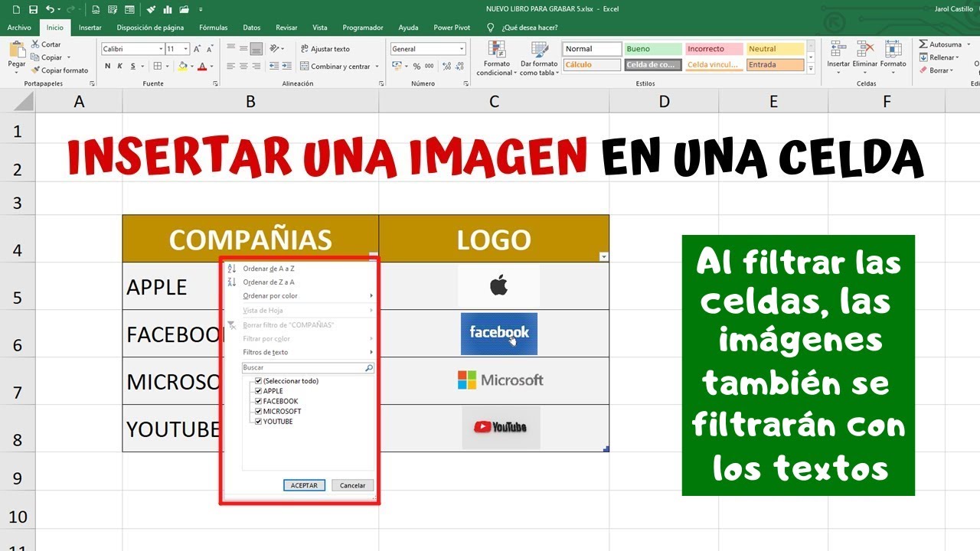Apply the Bueno cell style
This screenshot has width=980, height=551.
[652, 49]
